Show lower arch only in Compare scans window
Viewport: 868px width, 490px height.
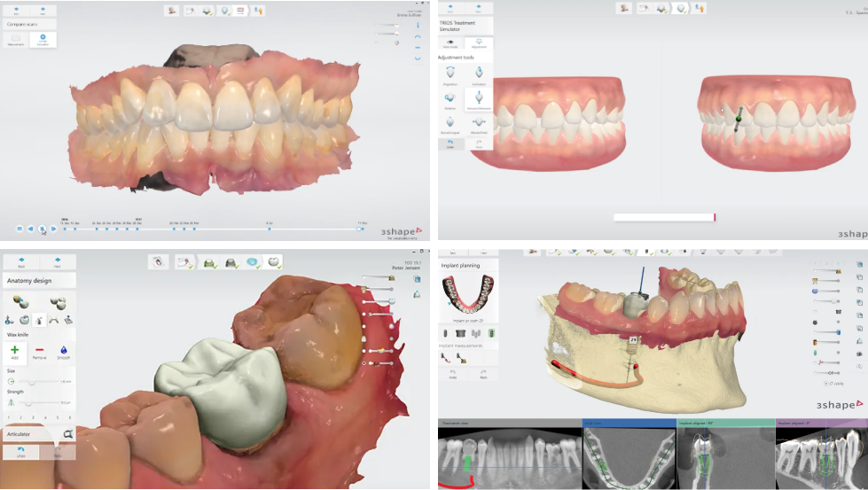pyautogui.click(x=418, y=58)
